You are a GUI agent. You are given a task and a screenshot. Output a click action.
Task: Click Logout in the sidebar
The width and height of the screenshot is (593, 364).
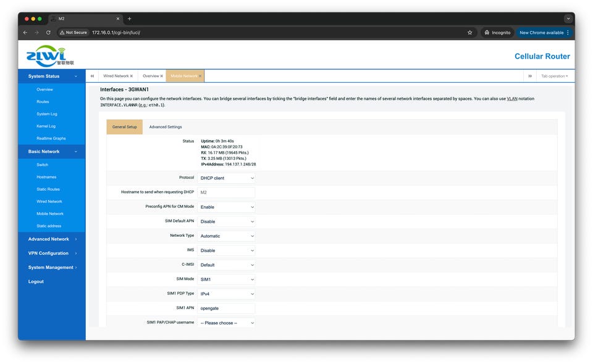[x=36, y=282]
